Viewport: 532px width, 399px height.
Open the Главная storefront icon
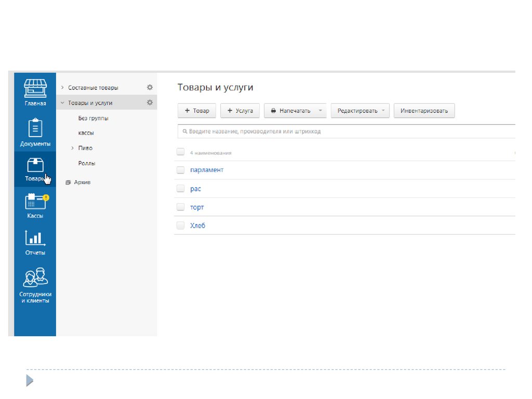click(35, 88)
